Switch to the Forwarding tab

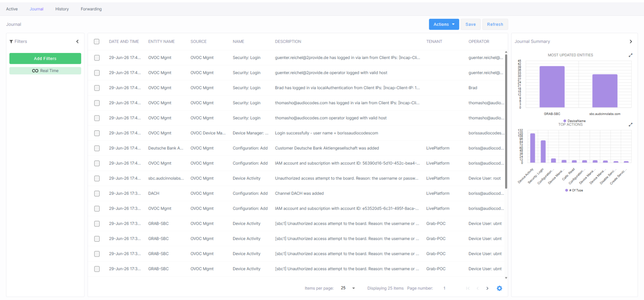[91, 9]
